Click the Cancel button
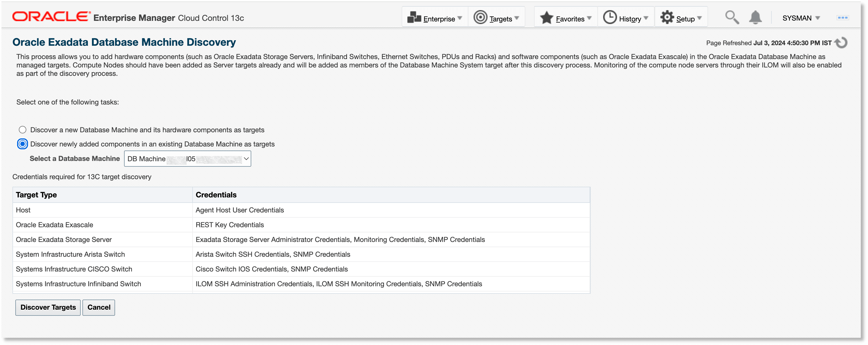 (x=99, y=307)
